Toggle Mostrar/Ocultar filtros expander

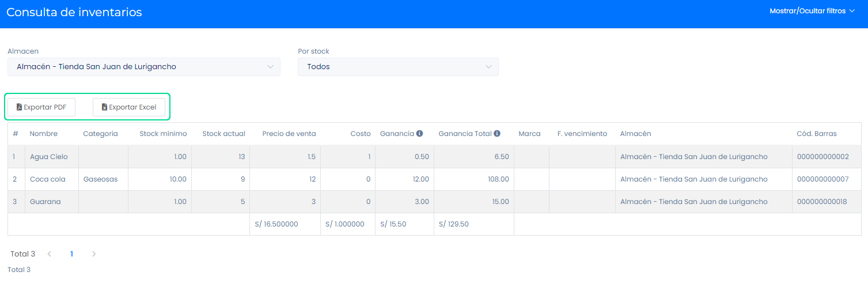click(x=812, y=11)
